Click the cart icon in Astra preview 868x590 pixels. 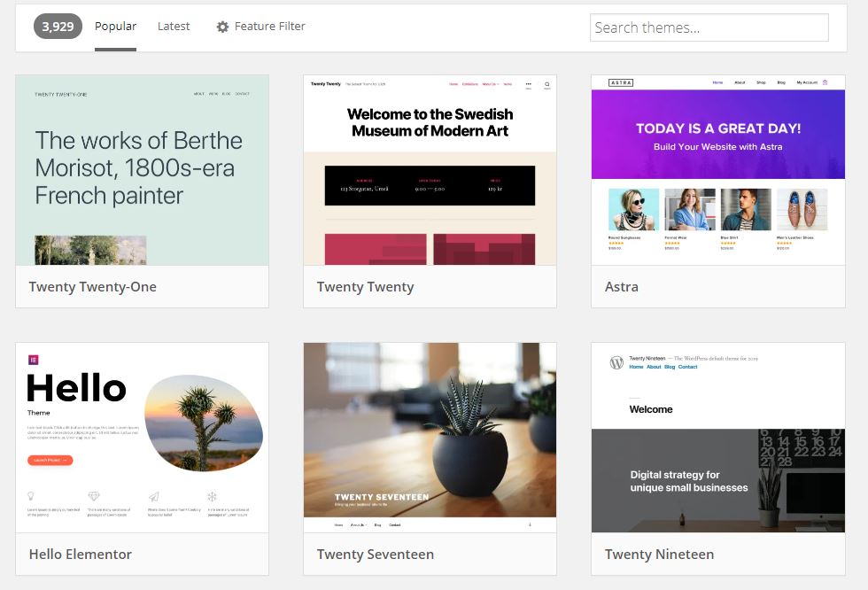click(x=825, y=82)
